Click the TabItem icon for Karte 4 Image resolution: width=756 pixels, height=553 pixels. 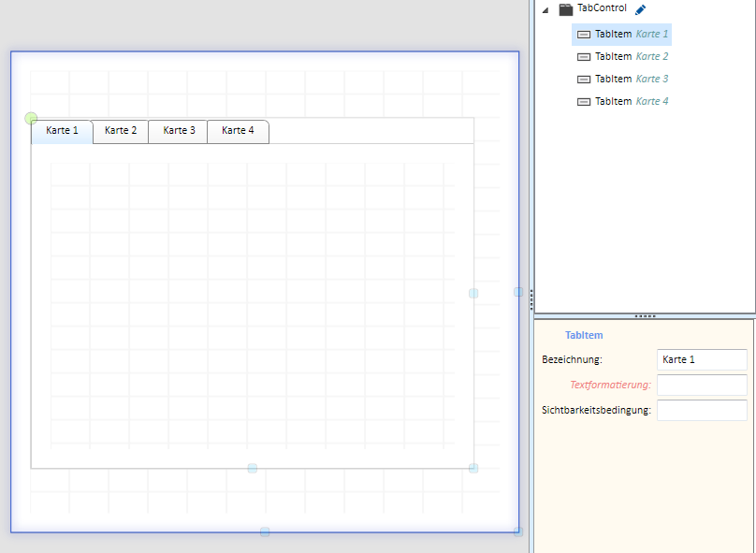584,102
